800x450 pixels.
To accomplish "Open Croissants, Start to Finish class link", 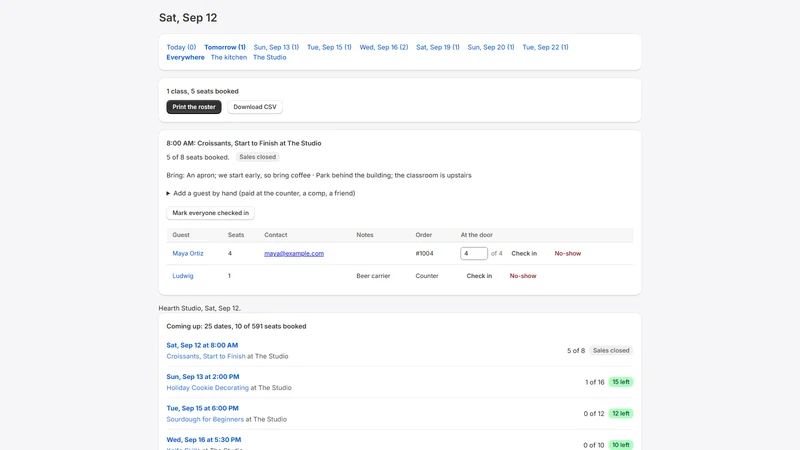I will [x=206, y=356].
